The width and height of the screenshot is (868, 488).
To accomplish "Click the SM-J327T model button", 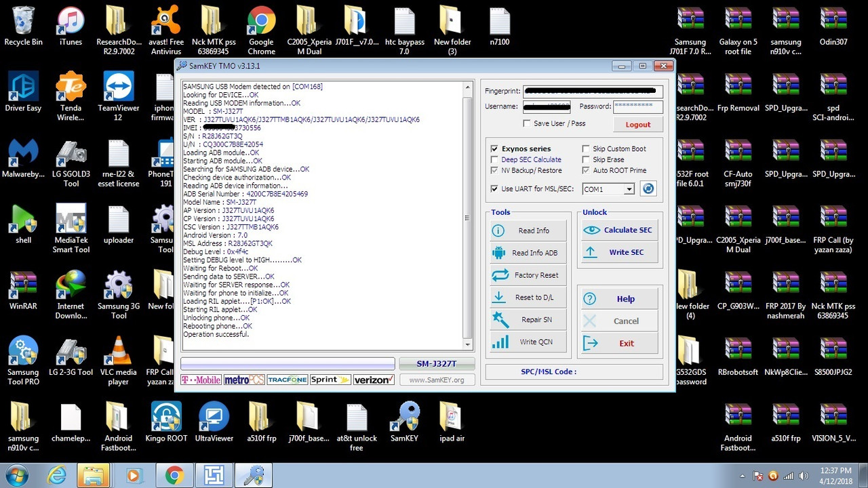I will 437,364.
